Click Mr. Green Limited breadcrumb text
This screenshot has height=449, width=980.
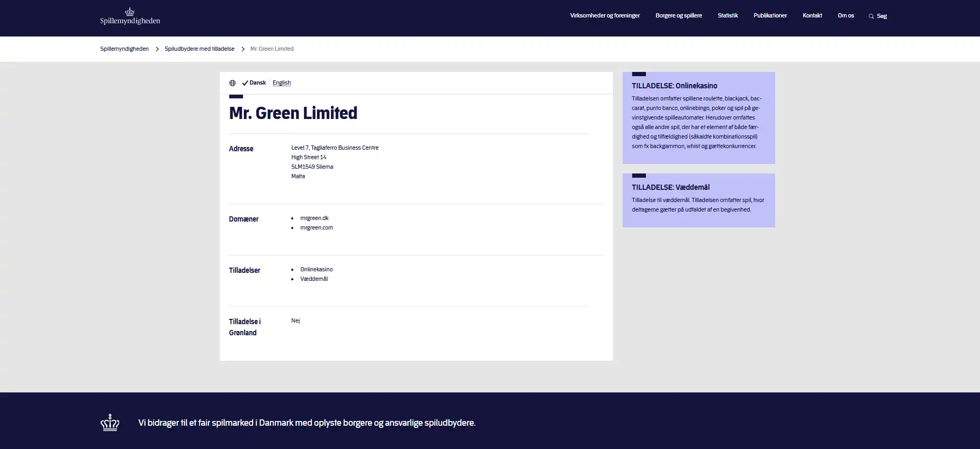pos(272,49)
